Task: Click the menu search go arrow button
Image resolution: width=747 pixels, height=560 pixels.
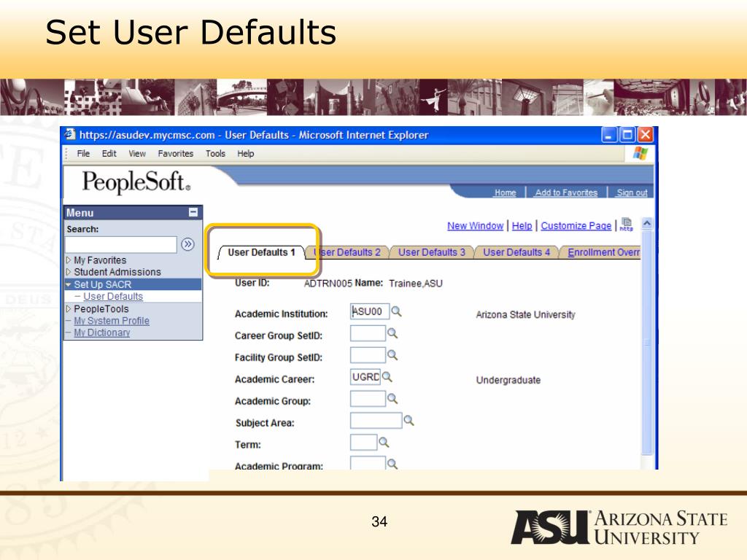Action: pyautogui.click(x=187, y=244)
